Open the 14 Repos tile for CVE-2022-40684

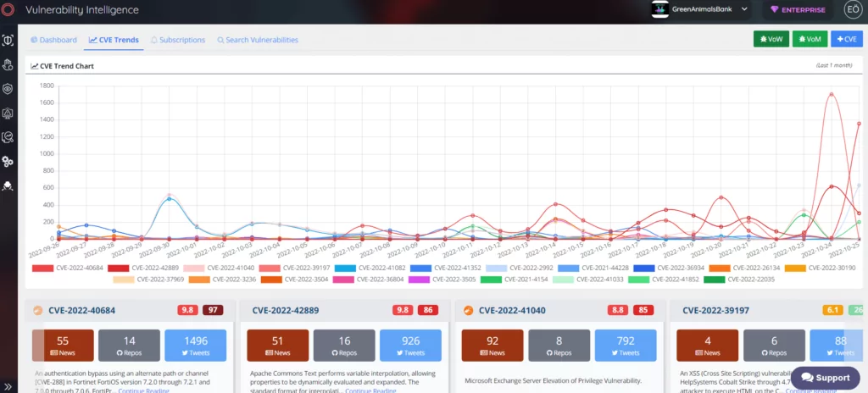click(129, 346)
